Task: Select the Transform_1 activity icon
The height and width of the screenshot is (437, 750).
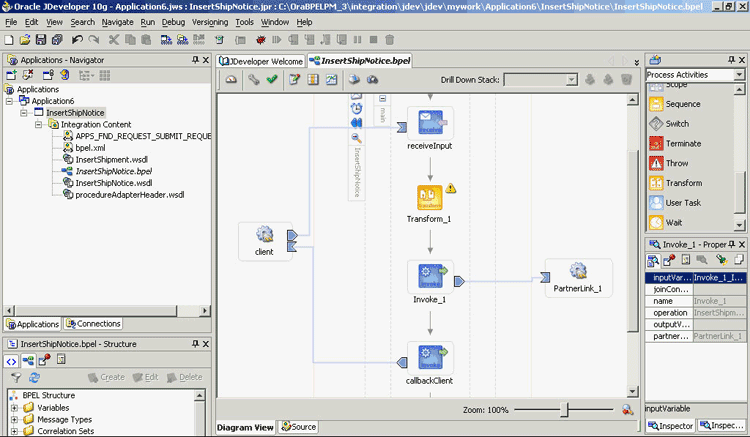Action: [x=430, y=197]
